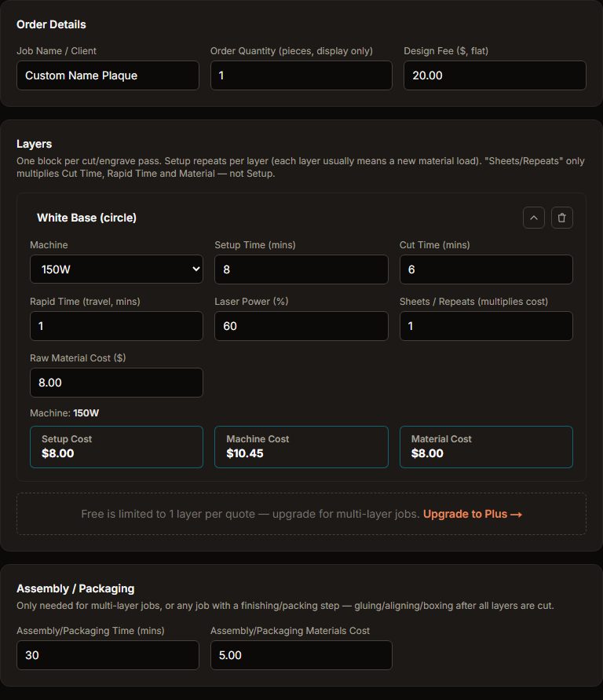Click Assembly/Packaging Materials Cost input
Screen dimensions: 603x700
point(301,655)
